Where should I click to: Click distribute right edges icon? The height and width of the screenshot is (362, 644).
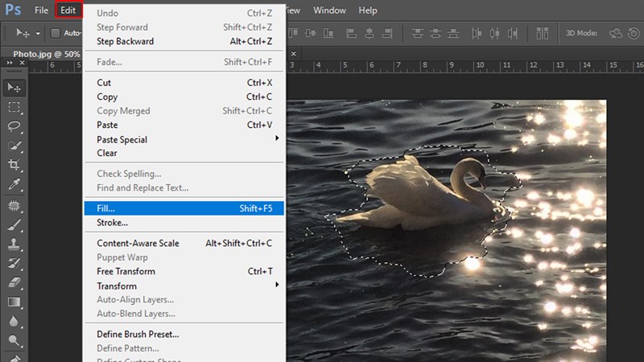(513, 33)
